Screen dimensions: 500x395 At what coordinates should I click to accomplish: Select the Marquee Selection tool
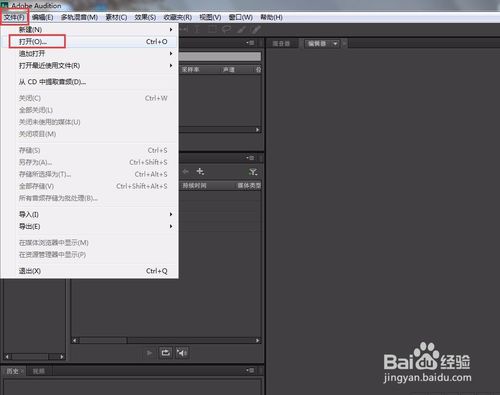click(x=212, y=29)
